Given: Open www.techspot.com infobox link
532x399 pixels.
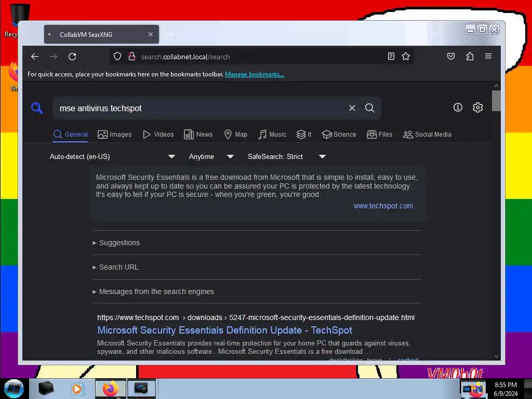Looking at the screenshot, I should coord(383,206).
